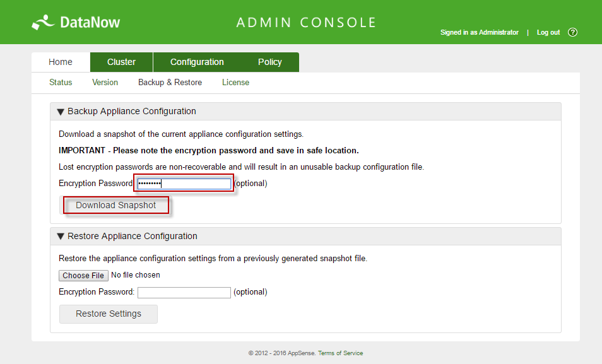The image size is (602, 364).
Task: Open the Cluster tab
Action: (121, 62)
